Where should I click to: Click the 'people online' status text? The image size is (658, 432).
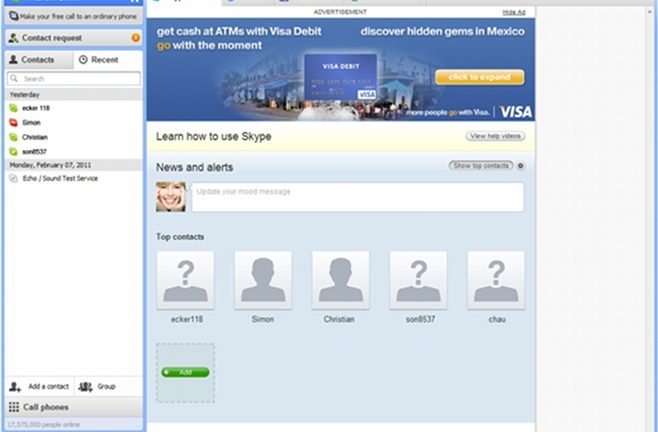[44, 424]
